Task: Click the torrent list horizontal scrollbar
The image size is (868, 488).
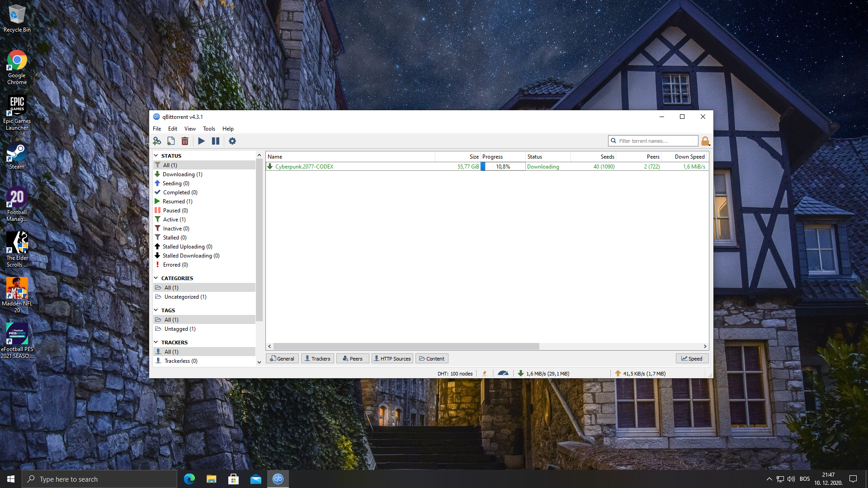Action: 406,346
